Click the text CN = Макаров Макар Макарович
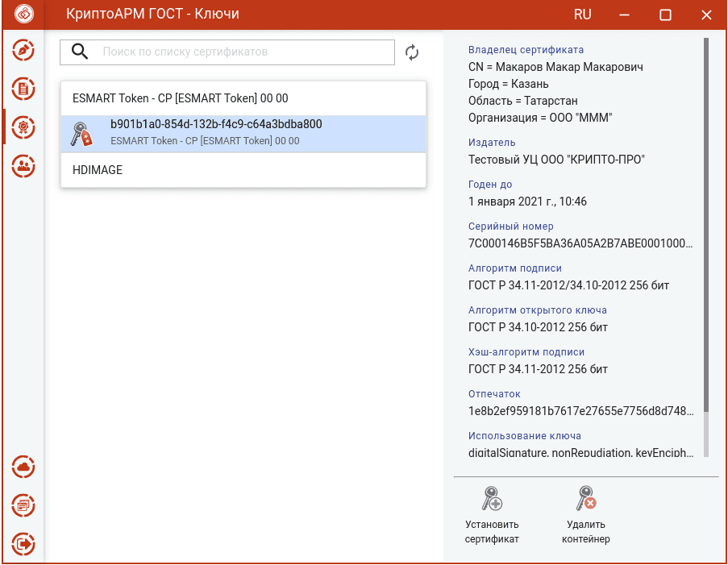This screenshot has height=565, width=728. pos(555,67)
